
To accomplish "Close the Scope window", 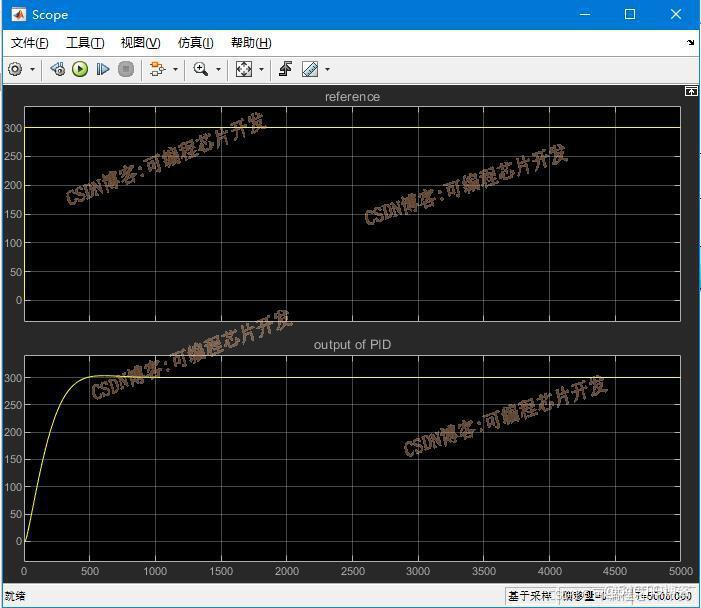I will (676, 14).
